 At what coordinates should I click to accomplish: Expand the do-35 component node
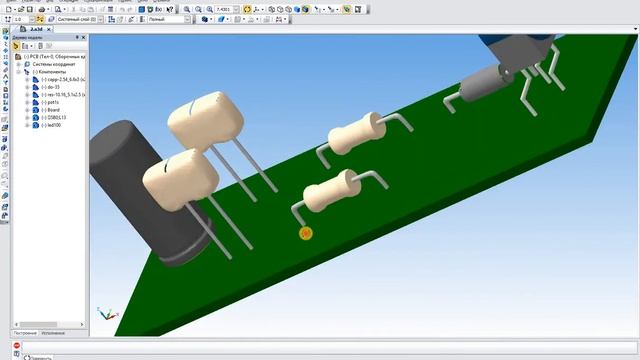coord(27,87)
